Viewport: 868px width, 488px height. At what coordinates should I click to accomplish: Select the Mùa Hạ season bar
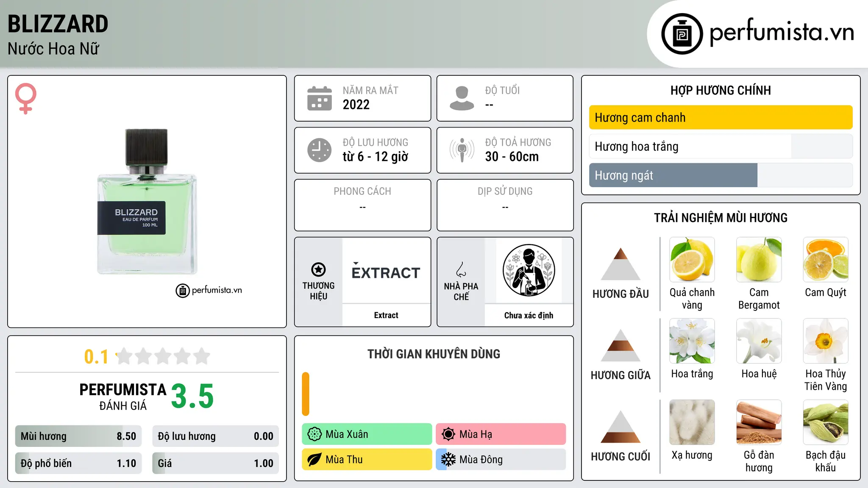pyautogui.click(x=501, y=434)
